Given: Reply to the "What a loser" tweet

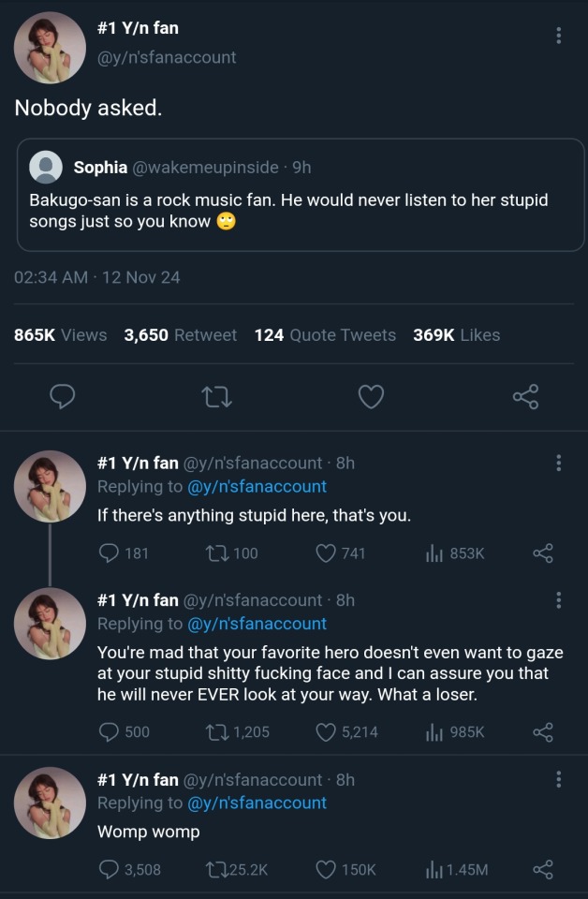Looking at the screenshot, I should pyautogui.click(x=109, y=731).
